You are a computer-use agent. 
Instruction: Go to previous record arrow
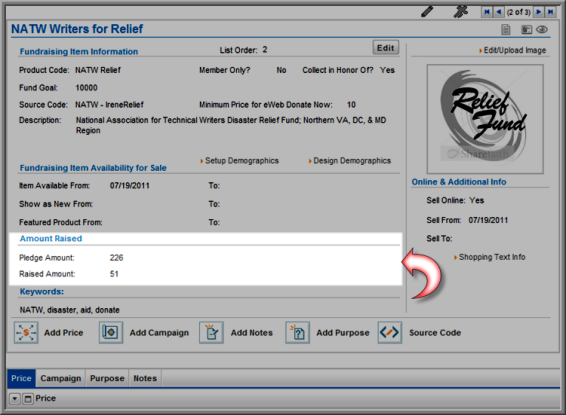pyautogui.click(x=498, y=12)
